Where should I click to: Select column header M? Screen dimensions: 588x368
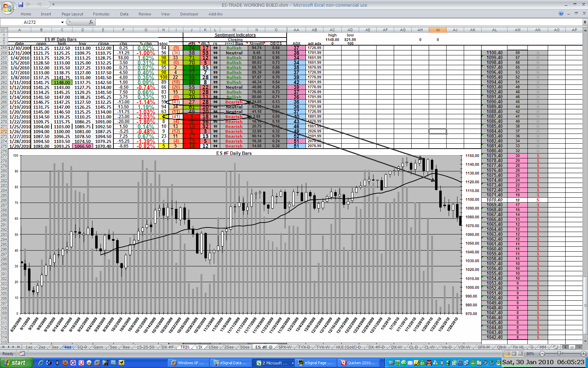(x=234, y=30)
